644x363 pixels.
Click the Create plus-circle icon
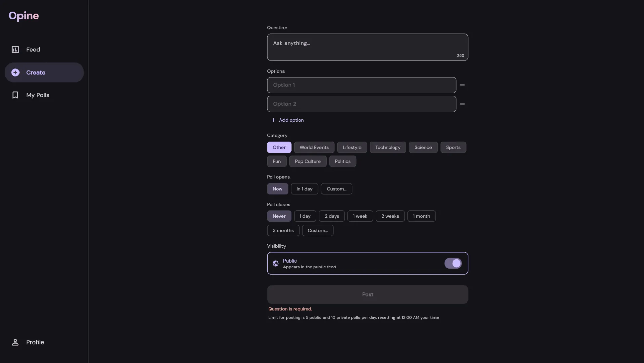(15, 73)
